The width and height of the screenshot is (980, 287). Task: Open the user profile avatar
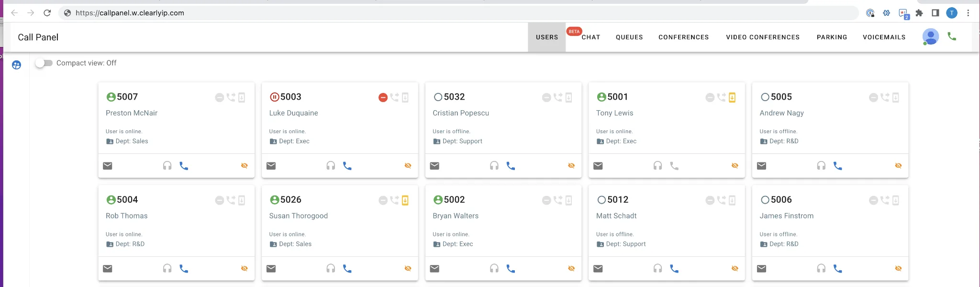[930, 37]
